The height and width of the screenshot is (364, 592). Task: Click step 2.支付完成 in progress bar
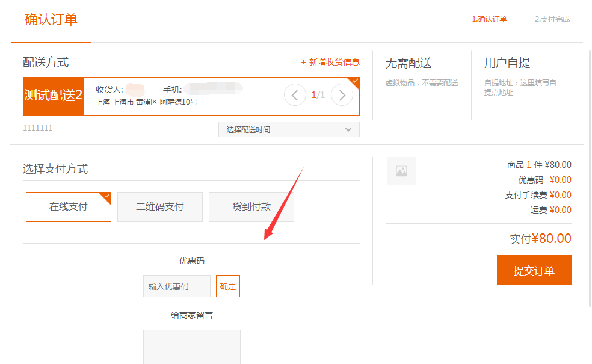[x=552, y=19]
